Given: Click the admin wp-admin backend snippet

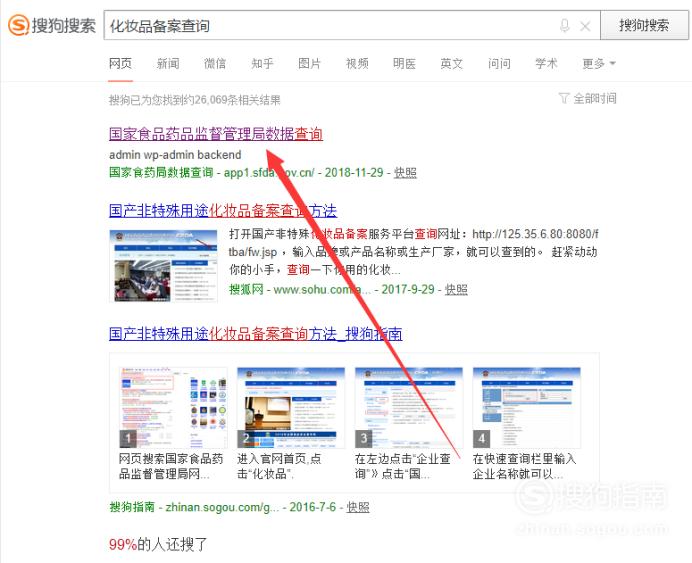Looking at the screenshot, I should 175,155.
